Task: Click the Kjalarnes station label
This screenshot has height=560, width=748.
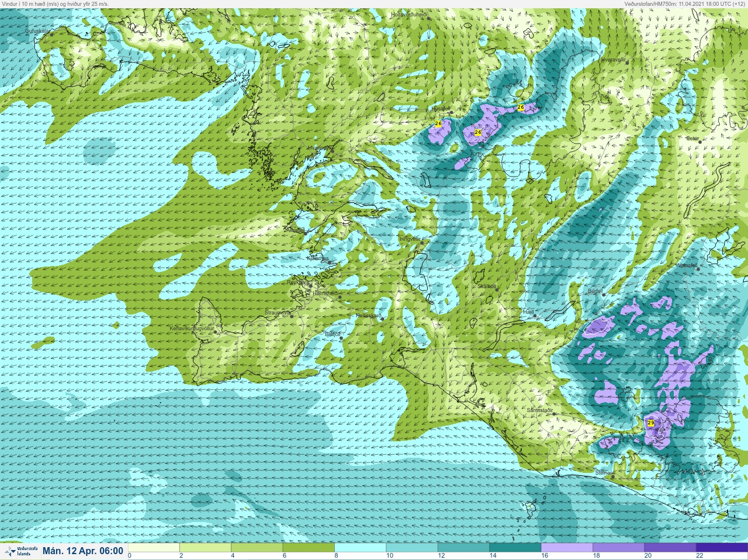Action: [318, 258]
